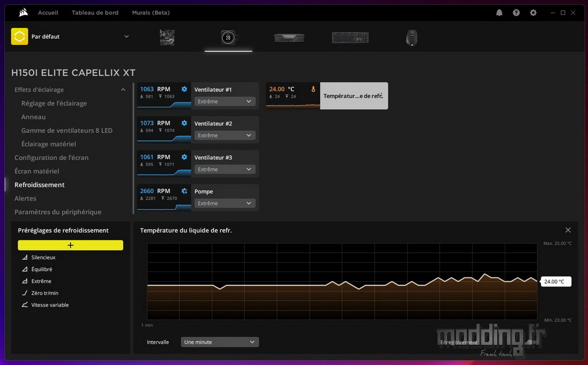Open iCUE settings gear in title bar
This screenshot has height=365, width=588.
coord(533,13)
